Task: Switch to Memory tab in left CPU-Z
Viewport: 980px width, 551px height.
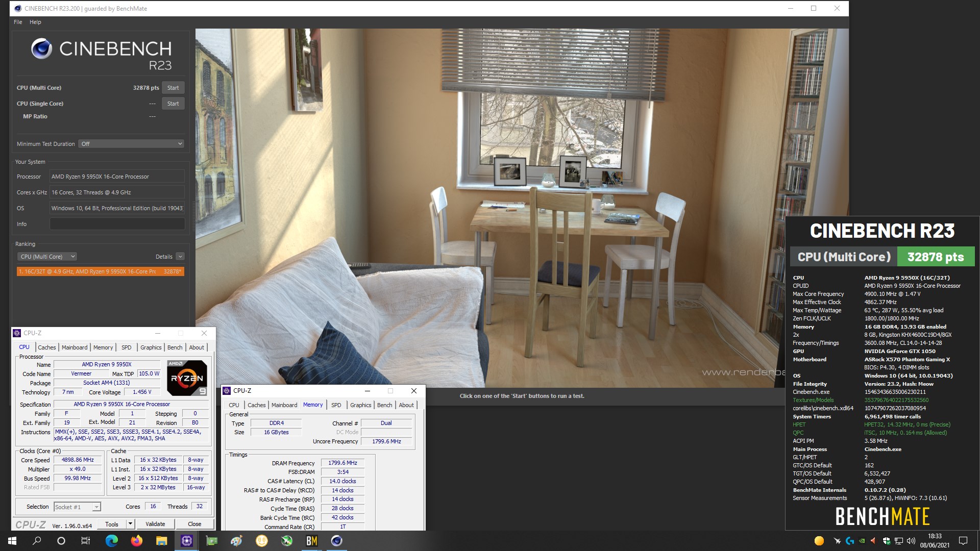Action: pyautogui.click(x=103, y=347)
